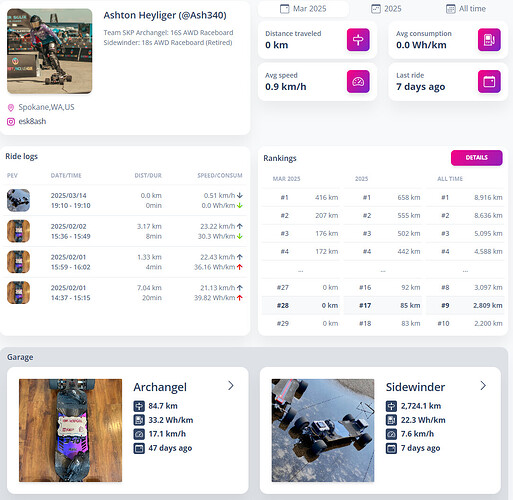
Task: Click the ALL TIME rankings column header
Action: pyautogui.click(x=450, y=179)
